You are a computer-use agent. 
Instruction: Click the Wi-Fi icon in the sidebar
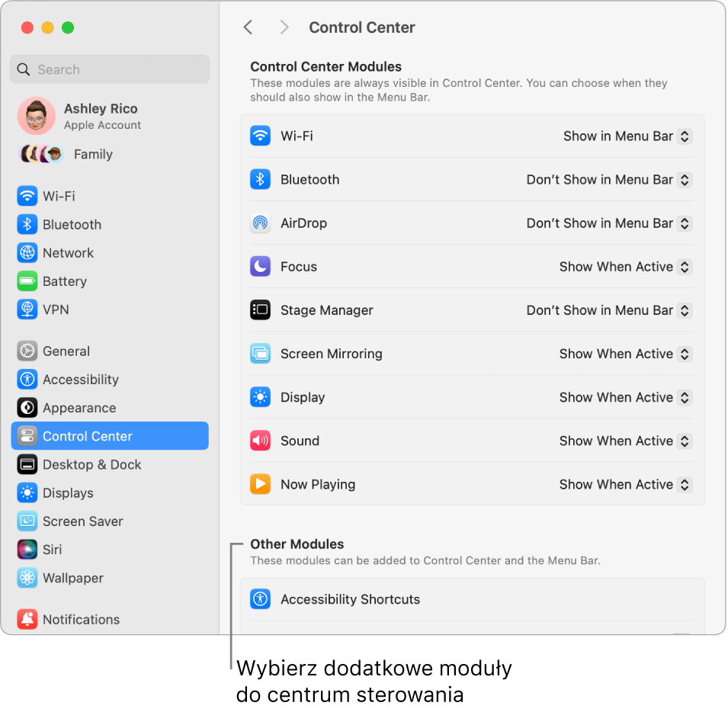pos(27,196)
